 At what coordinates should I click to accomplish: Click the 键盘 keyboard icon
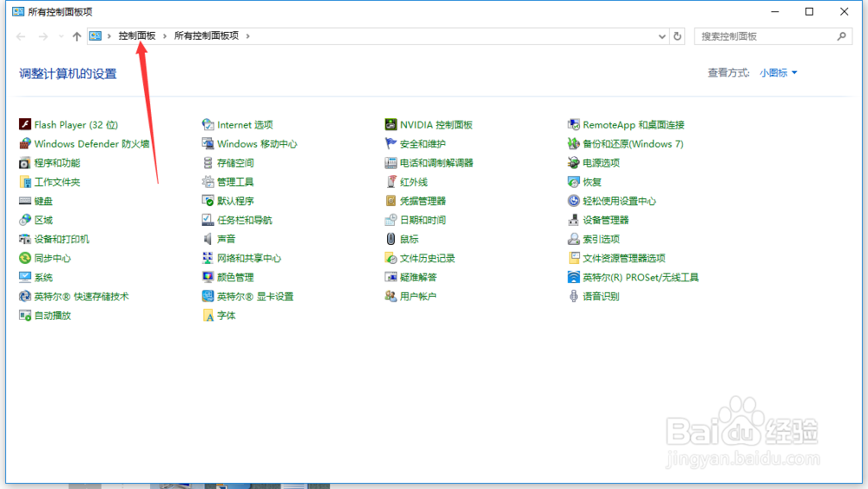click(25, 201)
